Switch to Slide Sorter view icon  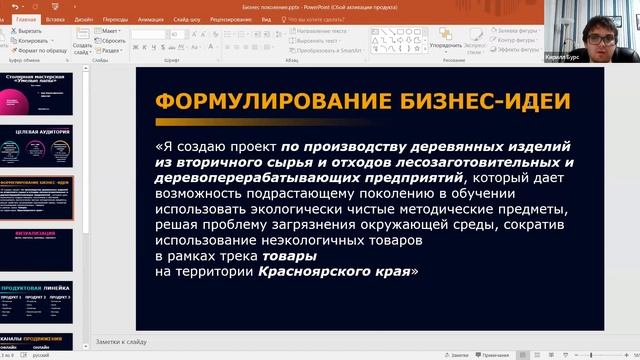coord(537,355)
